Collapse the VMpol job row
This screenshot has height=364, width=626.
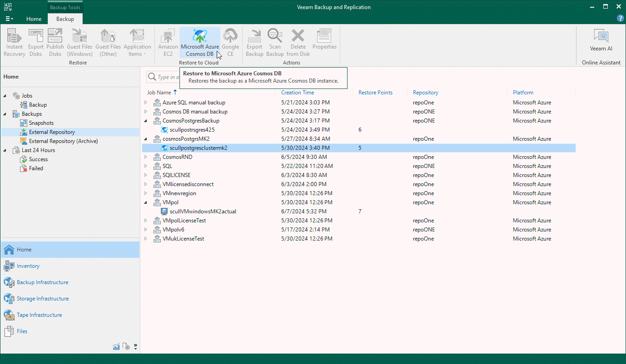point(146,202)
